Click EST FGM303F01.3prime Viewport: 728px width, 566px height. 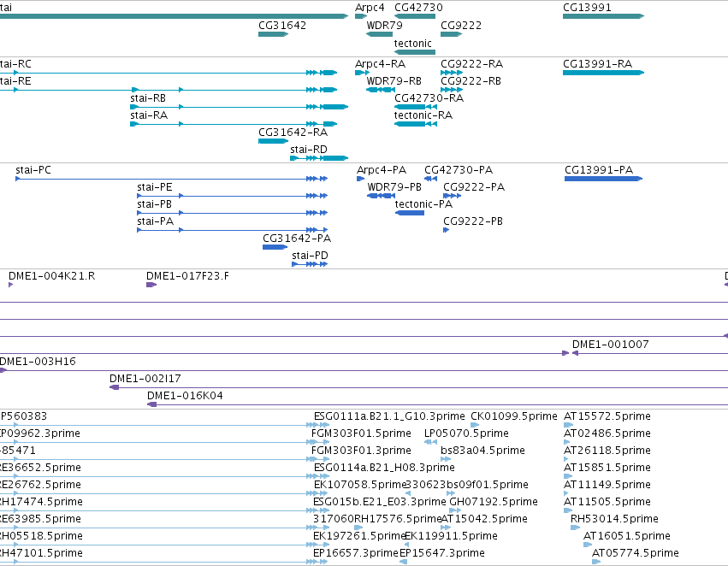pos(361,451)
